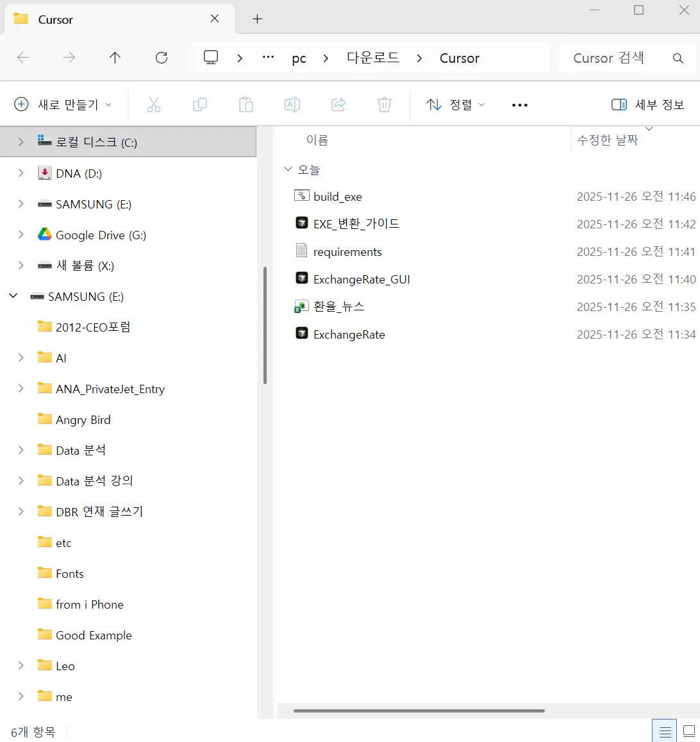Open the 새로 만들기 dropdown
This screenshot has width=700, height=742.
(63, 105)
